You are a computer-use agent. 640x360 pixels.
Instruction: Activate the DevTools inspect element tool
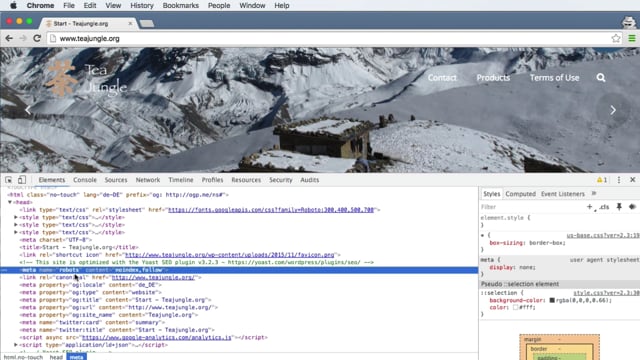tap(9, 180)
